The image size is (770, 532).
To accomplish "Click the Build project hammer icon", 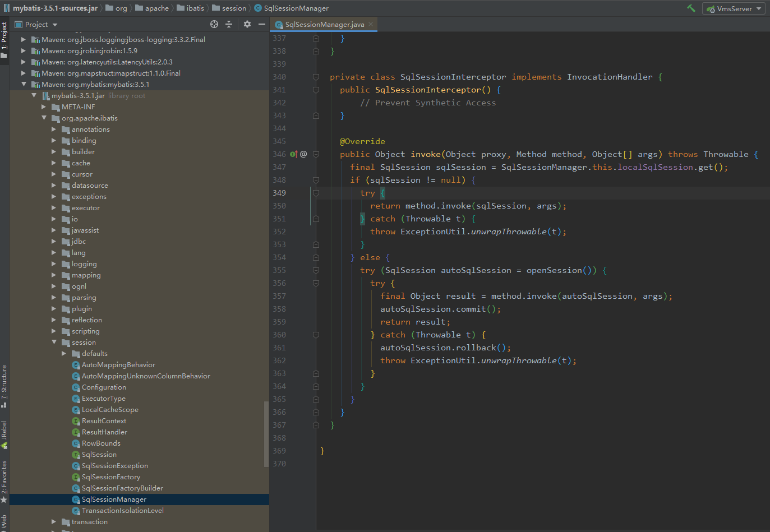I will (691, 8).
